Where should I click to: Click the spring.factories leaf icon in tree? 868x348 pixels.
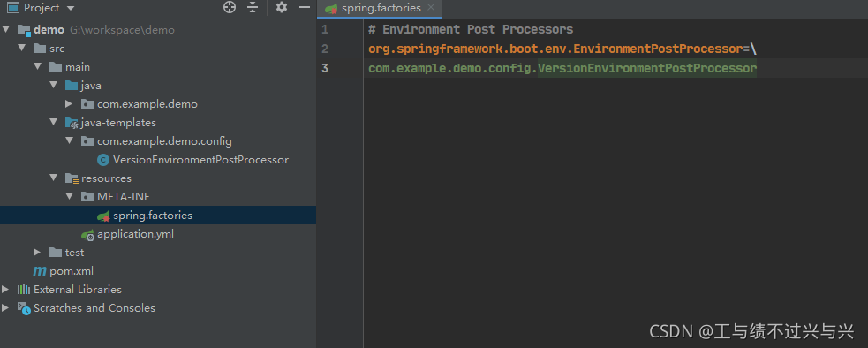pyautogui.click(x=103, y=216)
